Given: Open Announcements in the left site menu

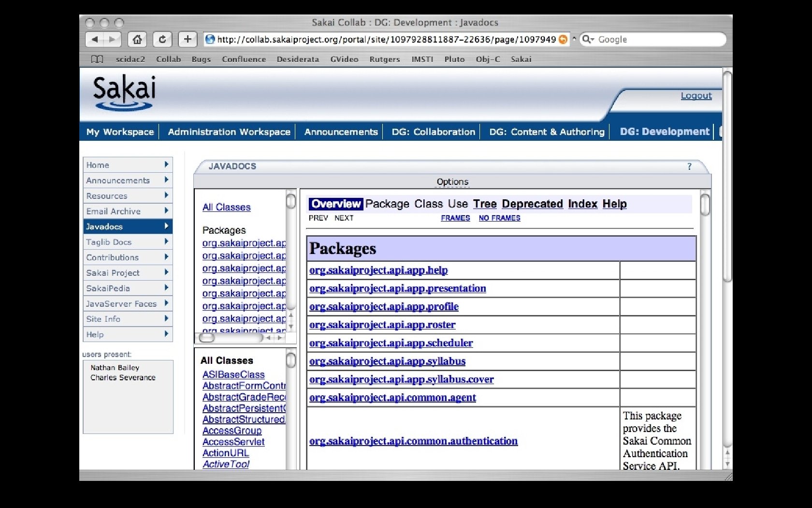Looking at the screenshot, I should click(128, 180).
